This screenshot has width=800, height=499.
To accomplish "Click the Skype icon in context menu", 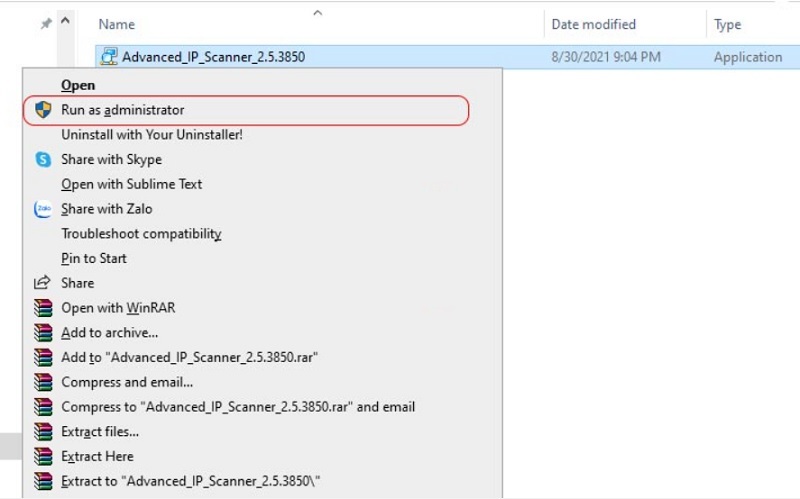I will tap(43, 159).
